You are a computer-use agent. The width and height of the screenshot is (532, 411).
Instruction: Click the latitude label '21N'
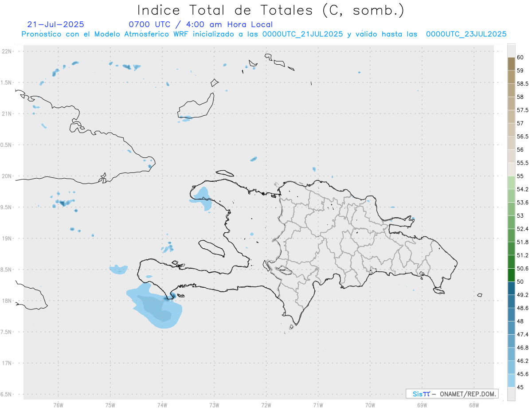pyautogui.click(x=7, y=114)
